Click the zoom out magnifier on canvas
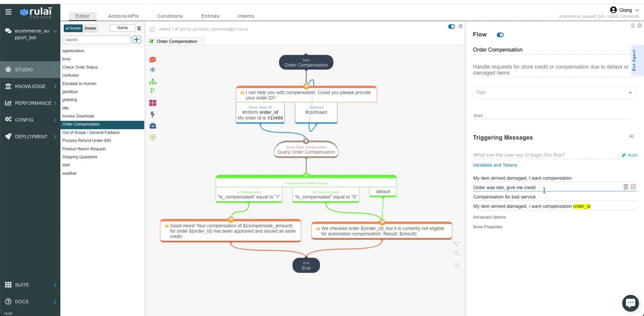Image resolution: width=644 pixels, height=316 pixels. (456, 265)
